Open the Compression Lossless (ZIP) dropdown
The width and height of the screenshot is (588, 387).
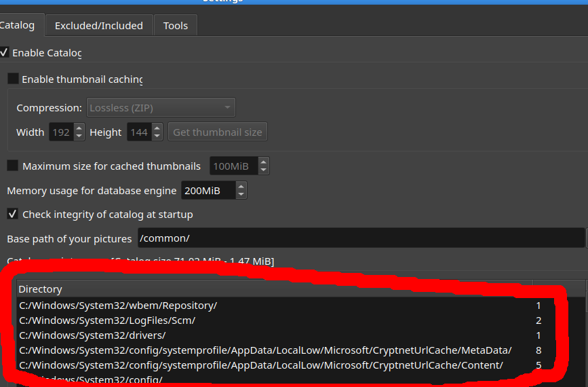click(161, 108)
